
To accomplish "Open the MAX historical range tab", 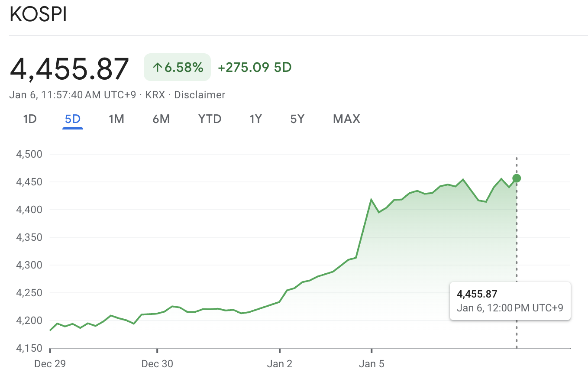I will tap(346, 119).
